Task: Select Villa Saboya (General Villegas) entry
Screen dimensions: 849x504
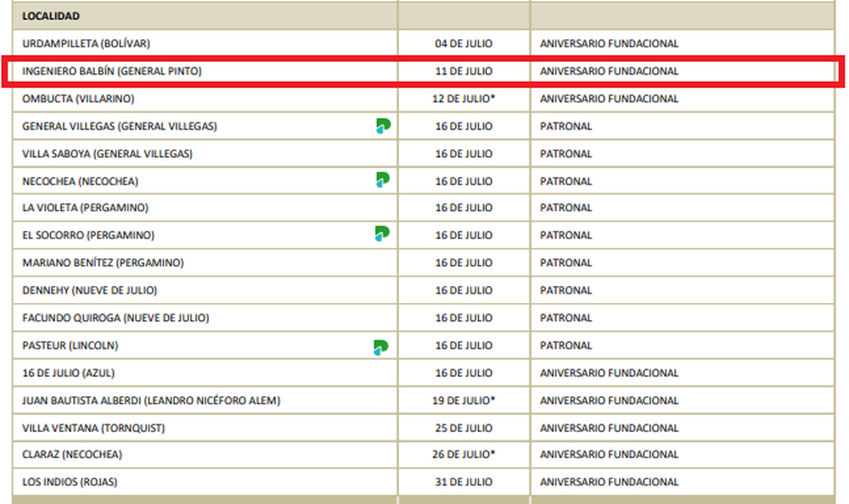Action: (x=107, y=154)
